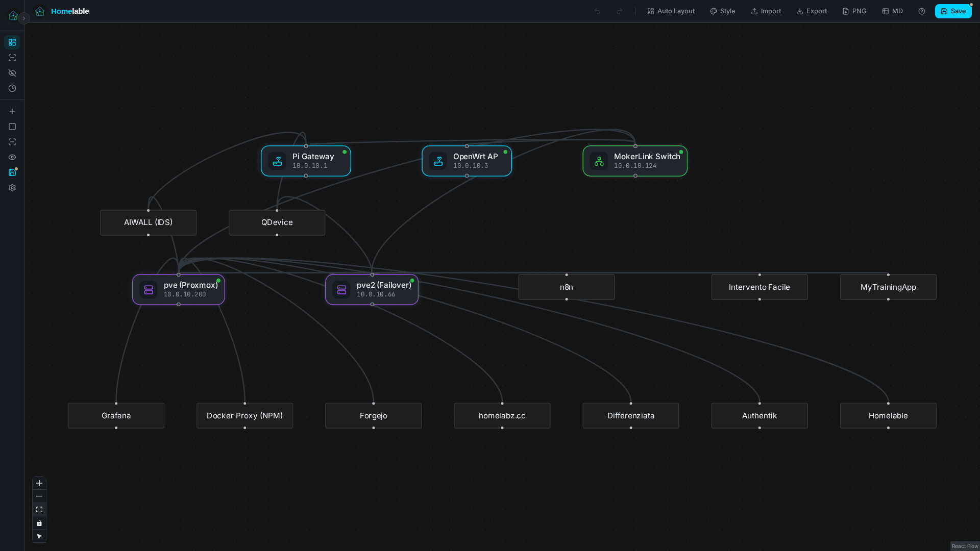Click the zoom out minus control
The image size is (980, 551).
point(39,496)
